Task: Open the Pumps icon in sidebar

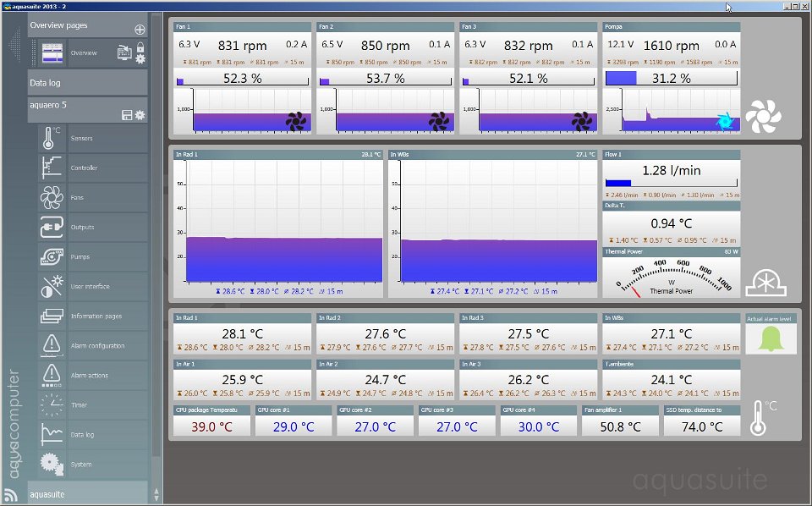Action: tap(52, 257)
